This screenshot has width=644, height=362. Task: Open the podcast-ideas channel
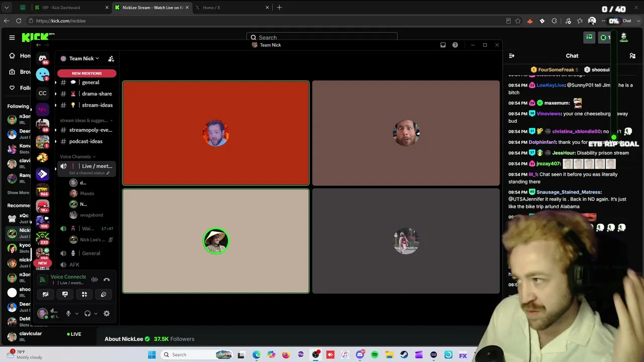tap(87, 141)
